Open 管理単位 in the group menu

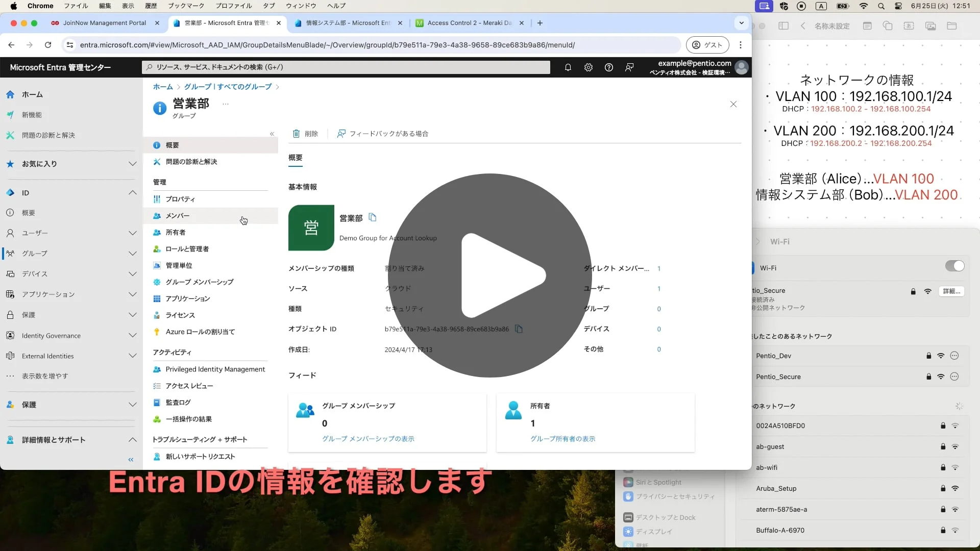pyautogui.click(x=211, y=265)
